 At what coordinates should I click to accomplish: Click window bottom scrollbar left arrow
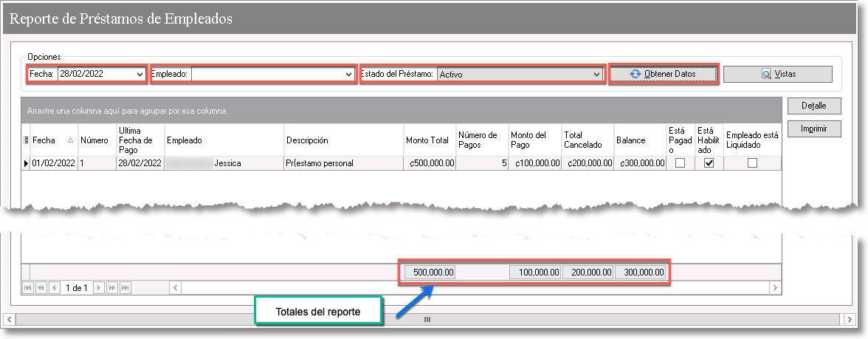pos(9,319)
